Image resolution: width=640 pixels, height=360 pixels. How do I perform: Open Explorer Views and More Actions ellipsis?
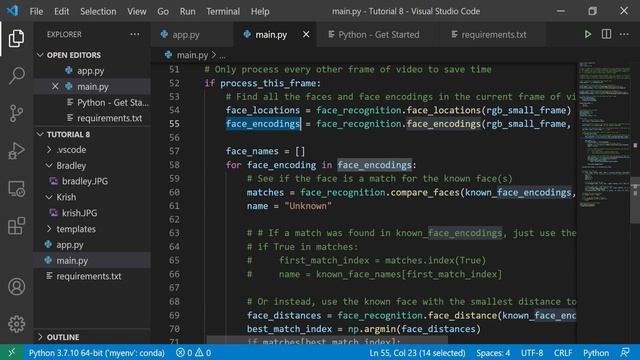coord(135,34)
